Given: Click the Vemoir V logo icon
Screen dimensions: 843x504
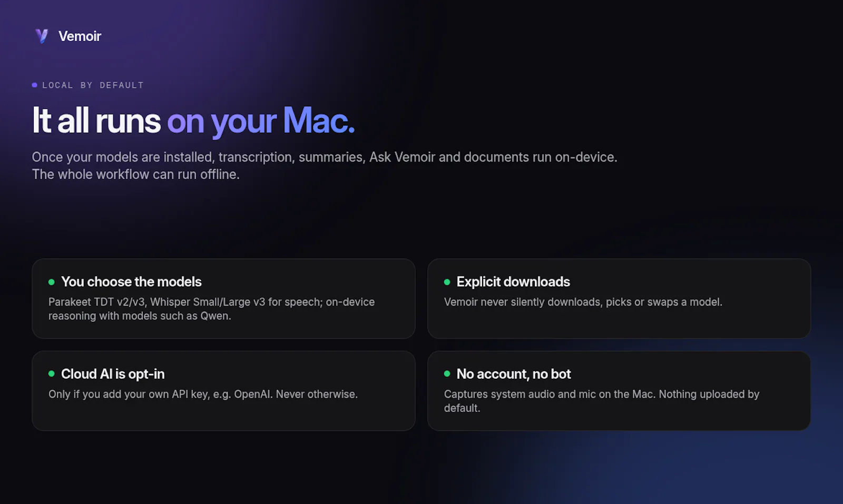Looking at the screenshot, I should [42, 36].
